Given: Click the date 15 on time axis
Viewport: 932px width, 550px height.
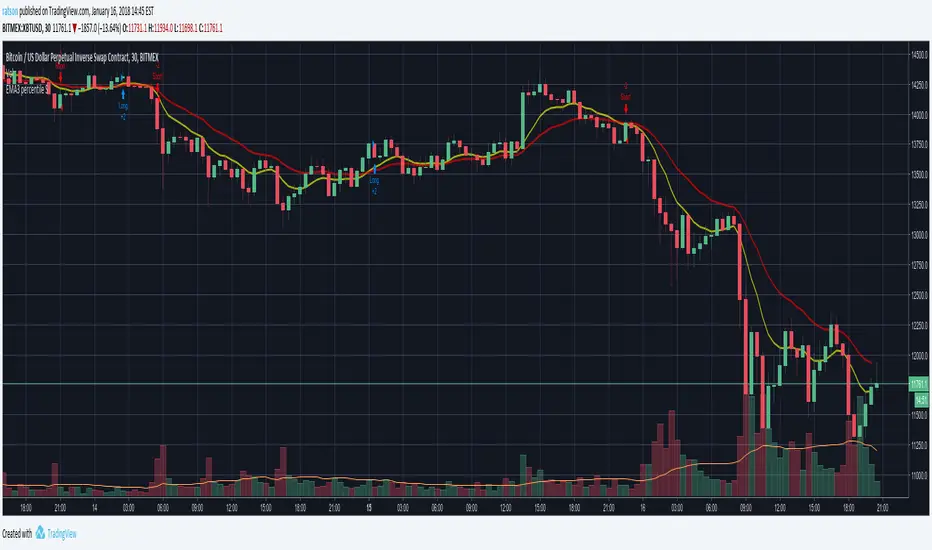Looking at the screenshot, I should click(370, 508).
